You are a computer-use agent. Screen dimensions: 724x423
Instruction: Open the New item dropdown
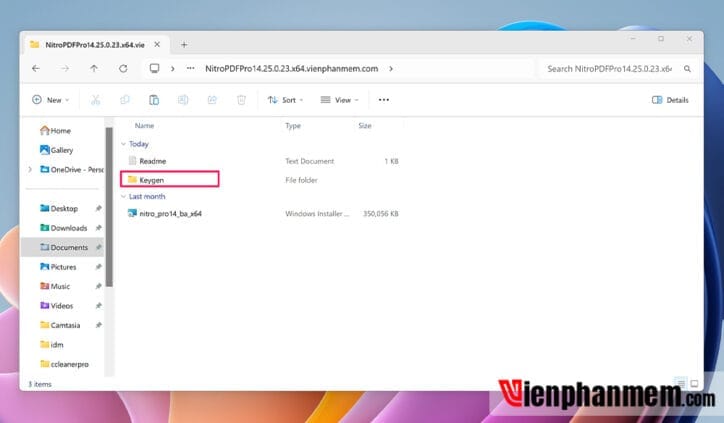pos(50,100)
